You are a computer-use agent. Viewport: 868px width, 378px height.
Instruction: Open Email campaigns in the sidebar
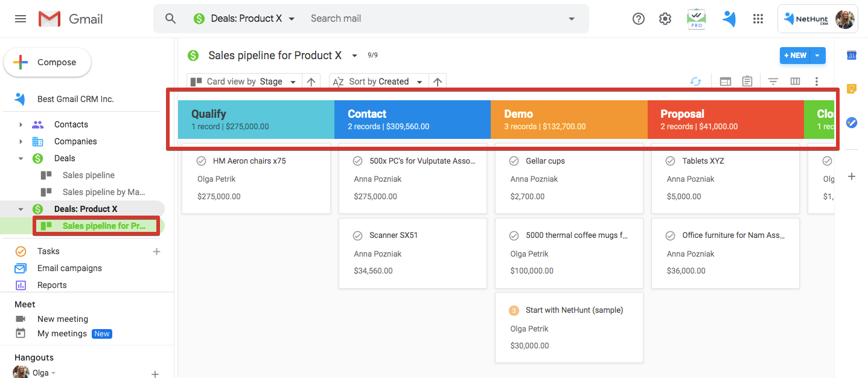pos(69,268)
